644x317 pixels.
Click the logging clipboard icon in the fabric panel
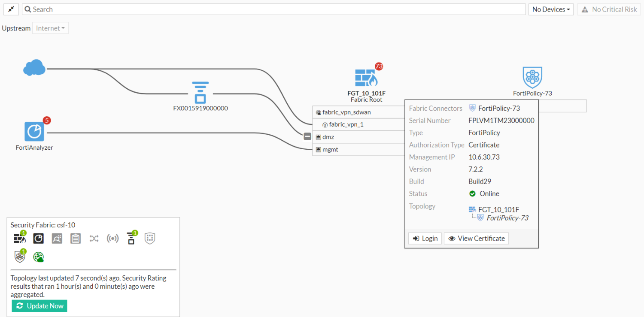(x=76, y=239)
